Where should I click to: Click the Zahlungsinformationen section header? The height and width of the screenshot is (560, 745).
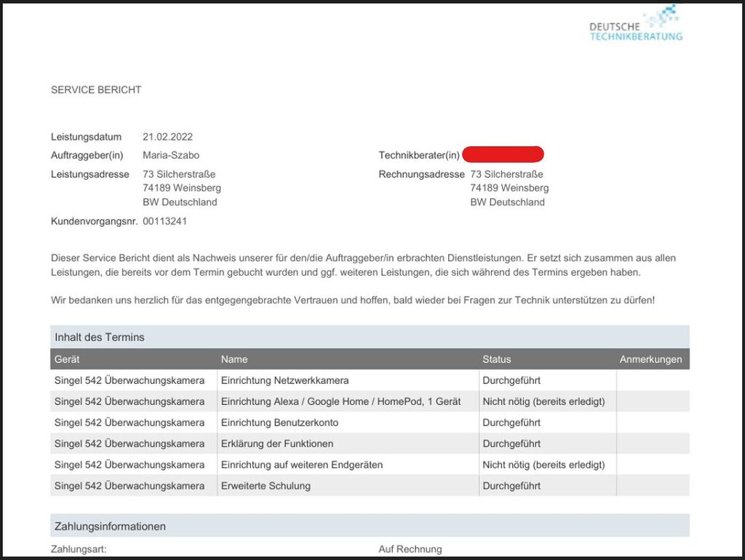[x=370, y=526]
